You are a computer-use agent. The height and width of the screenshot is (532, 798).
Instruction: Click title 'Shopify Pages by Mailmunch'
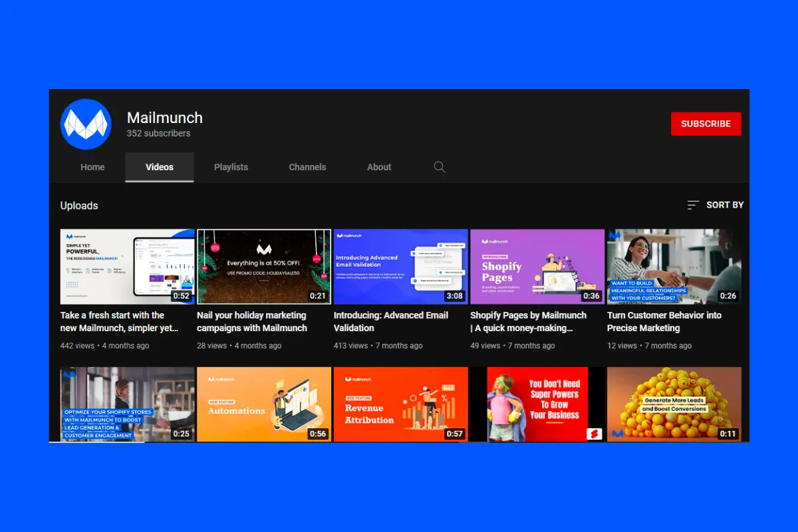pyautogui.click(x=529, y=321)
